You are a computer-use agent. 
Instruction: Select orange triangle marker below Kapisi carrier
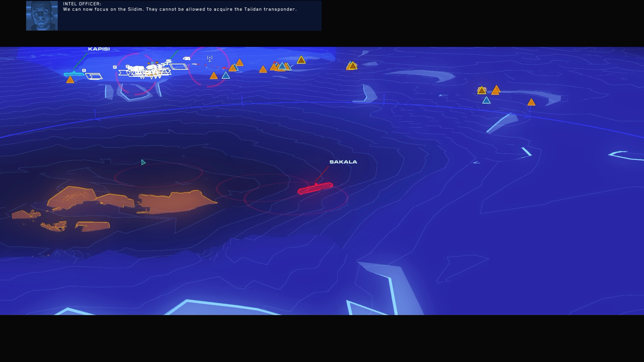click(70, 80)
